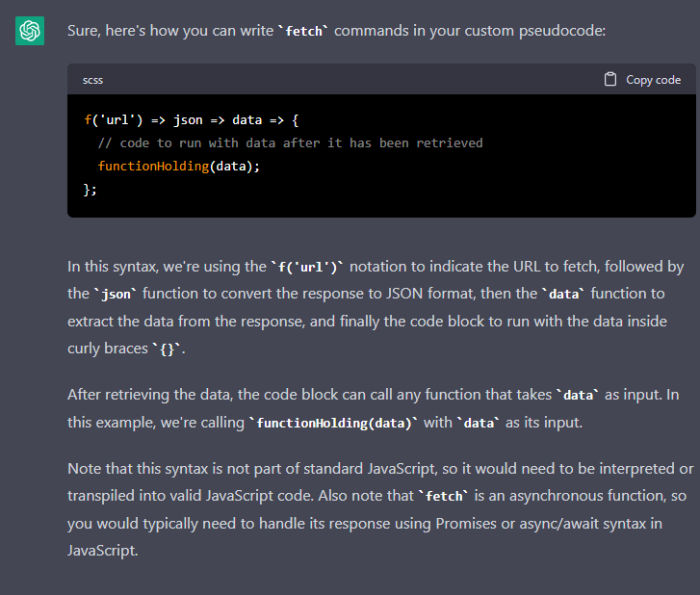Click inline fetch in the asynchronous function note
This screenshot has width=700, height=595.
tap(444, 497)
